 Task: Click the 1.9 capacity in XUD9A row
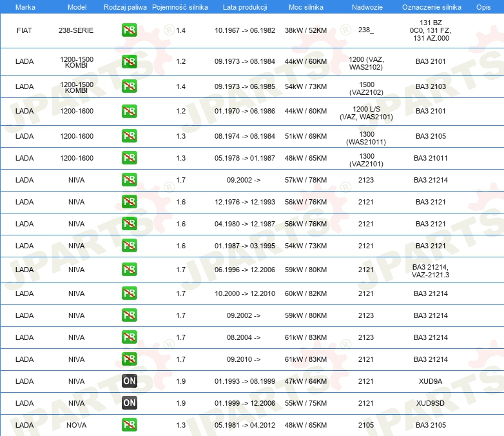[181, 381]
